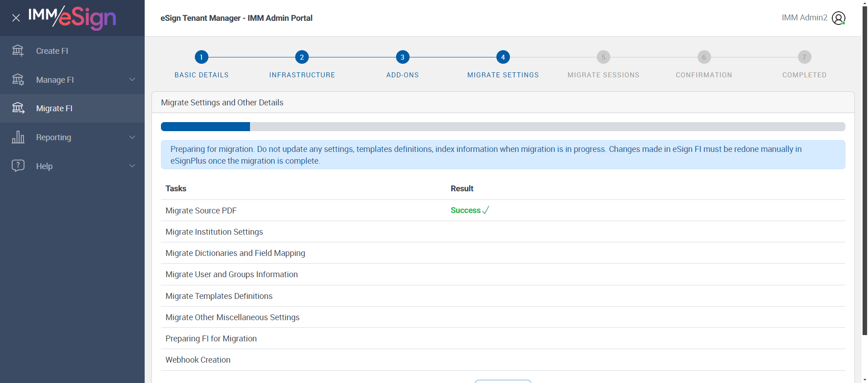Click step 1 circle in the stepper
868x383 pixels.
pyautogui.click(x=201, y=57)
